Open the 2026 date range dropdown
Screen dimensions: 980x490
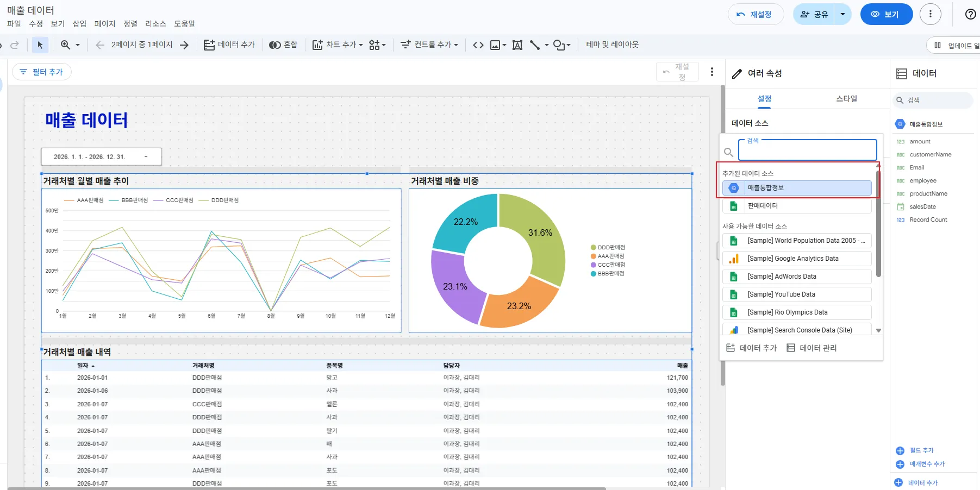point(101,156)
